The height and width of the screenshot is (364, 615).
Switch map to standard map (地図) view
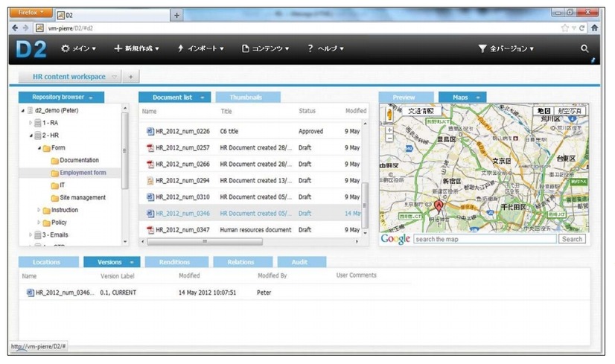click(544, 111)
